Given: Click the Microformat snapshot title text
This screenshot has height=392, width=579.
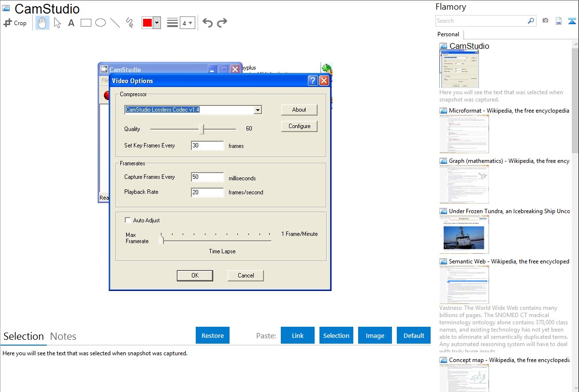Looking at the screenshot, I should tap(509, 111).
